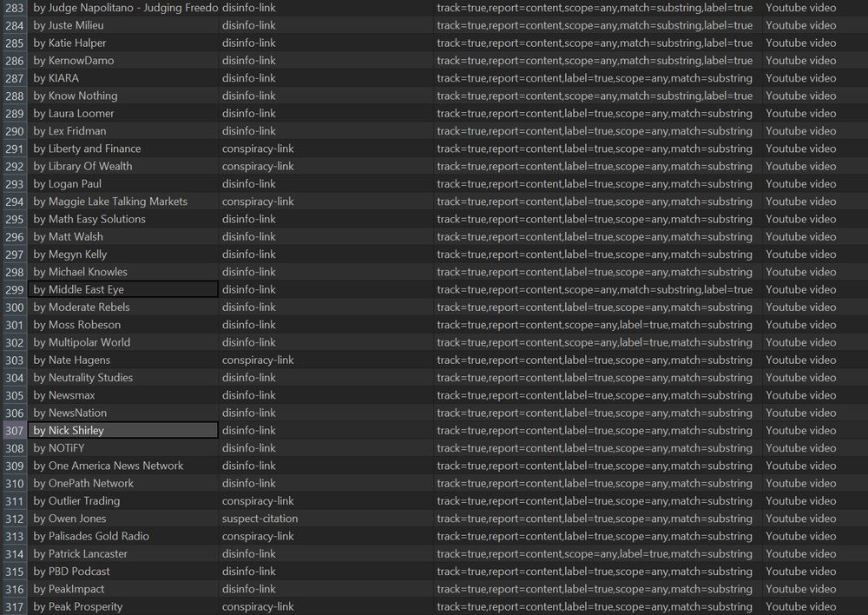Screen dimensions: 868x615
Task: Select the 'by Moss Robeson' cell
Action: (123, 325)
